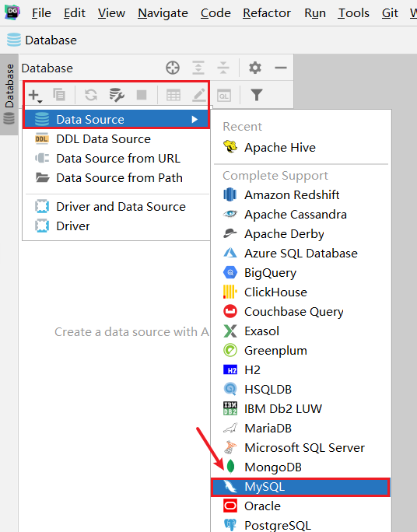Select Greenplum data source

pyautogui.click(x=301, y=351)
